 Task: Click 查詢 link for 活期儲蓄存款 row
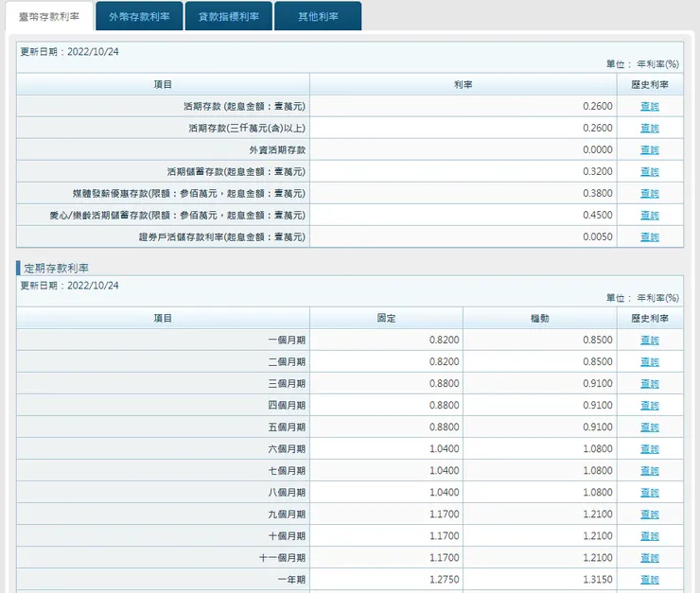pos(650,172)
